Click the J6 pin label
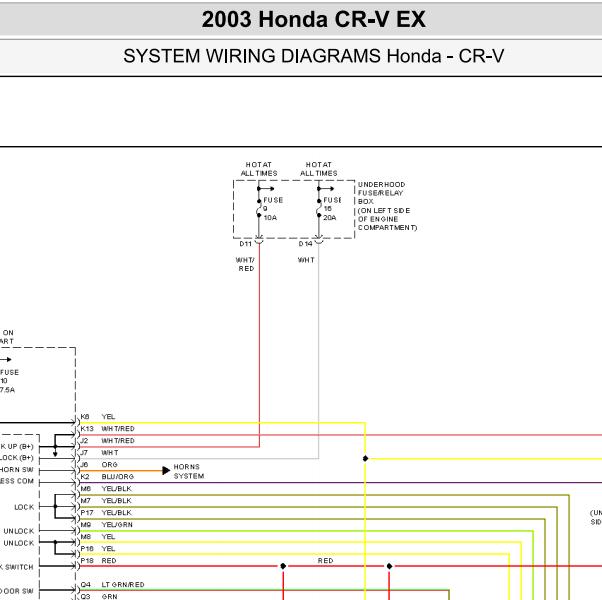The image size is (602, 600). click(x=84, y=464)
